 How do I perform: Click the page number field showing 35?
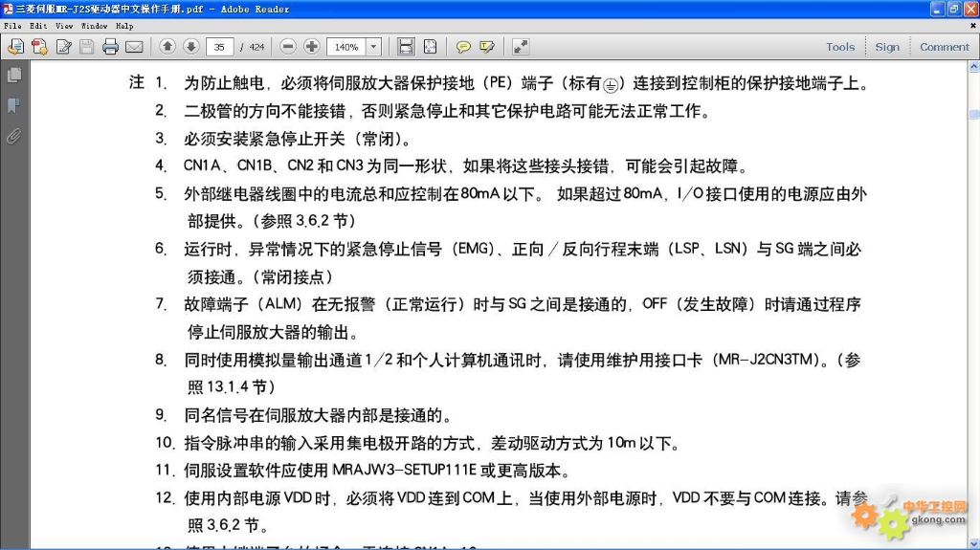tap(219, 47)
